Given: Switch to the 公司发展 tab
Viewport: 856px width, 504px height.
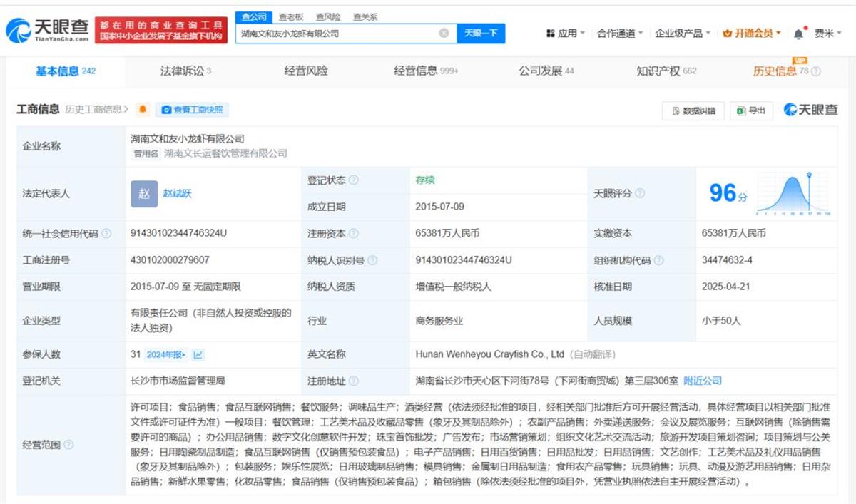Looking at the screenshot, I should tap(546, 71).
